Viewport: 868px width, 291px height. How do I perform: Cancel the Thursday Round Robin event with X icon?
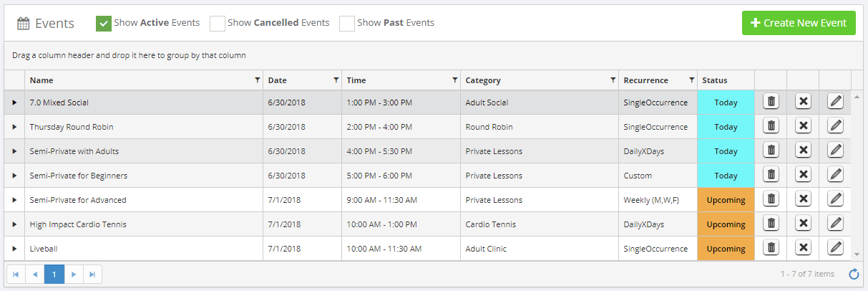click(803, 126)
